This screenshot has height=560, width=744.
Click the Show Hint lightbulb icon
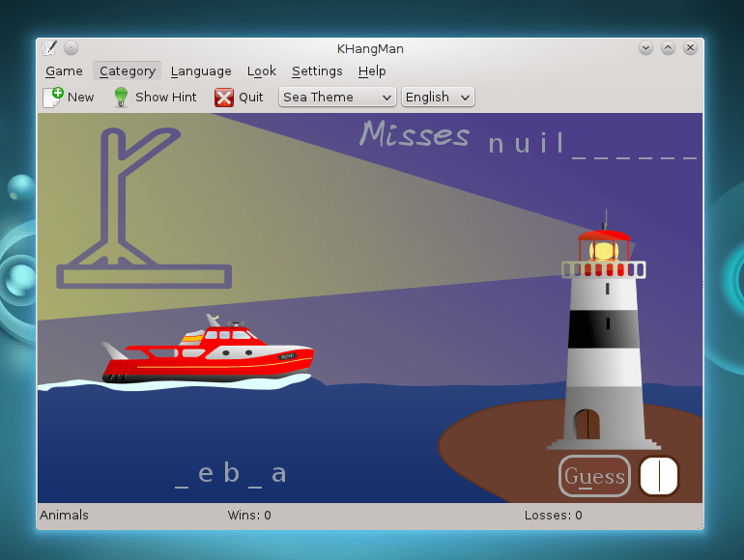[121, 97]
